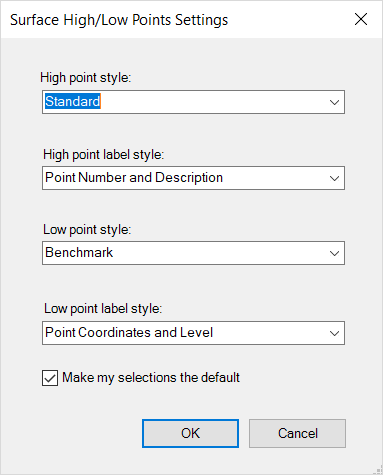Click the Cancel button
The width and height of the screenshot is (383, 475).
pos(297,433)
